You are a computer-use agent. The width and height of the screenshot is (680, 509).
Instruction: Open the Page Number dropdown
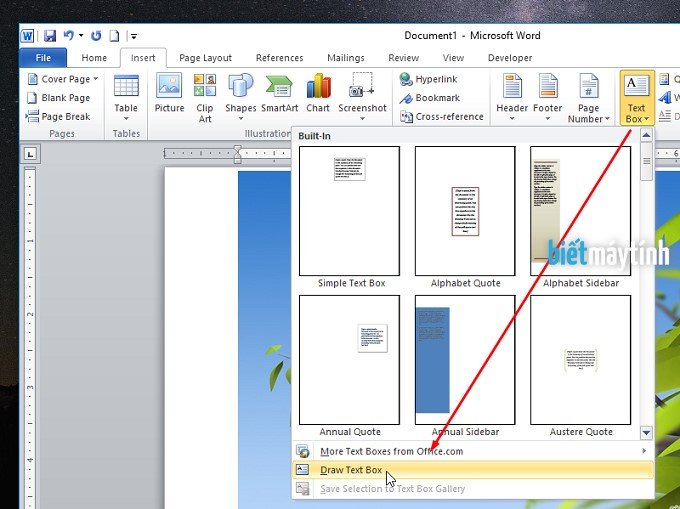tap(588, 98)
